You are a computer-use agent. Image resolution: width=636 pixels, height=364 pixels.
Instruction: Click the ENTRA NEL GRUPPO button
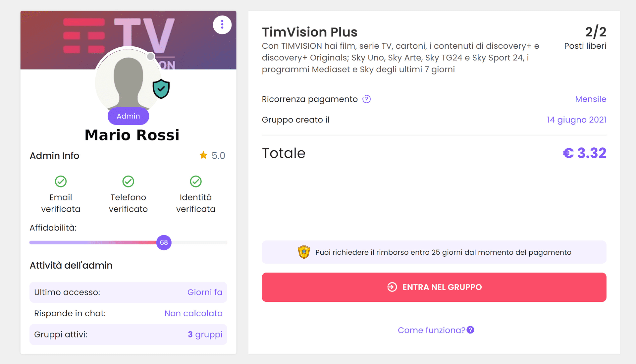[434, 287]
